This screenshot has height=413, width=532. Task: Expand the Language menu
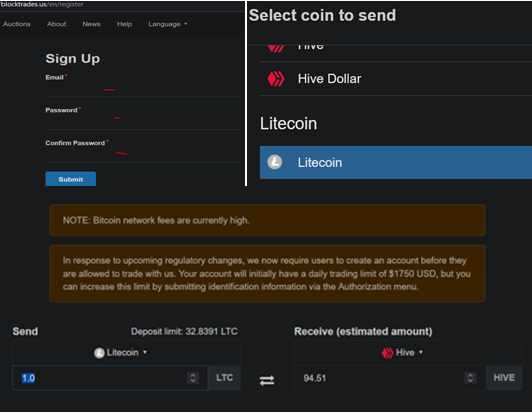click(x=167, y=24)
